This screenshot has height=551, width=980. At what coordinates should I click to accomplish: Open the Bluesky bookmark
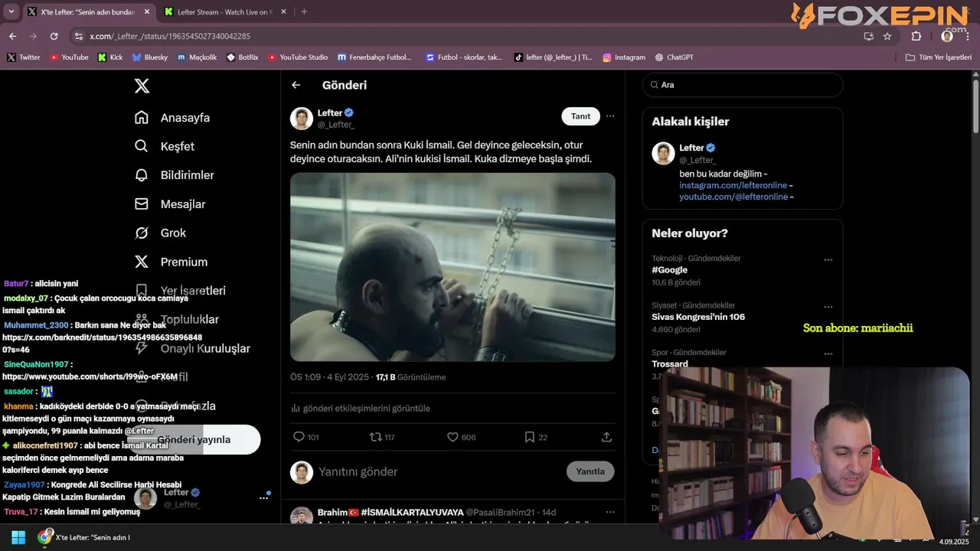coord(150,57)
